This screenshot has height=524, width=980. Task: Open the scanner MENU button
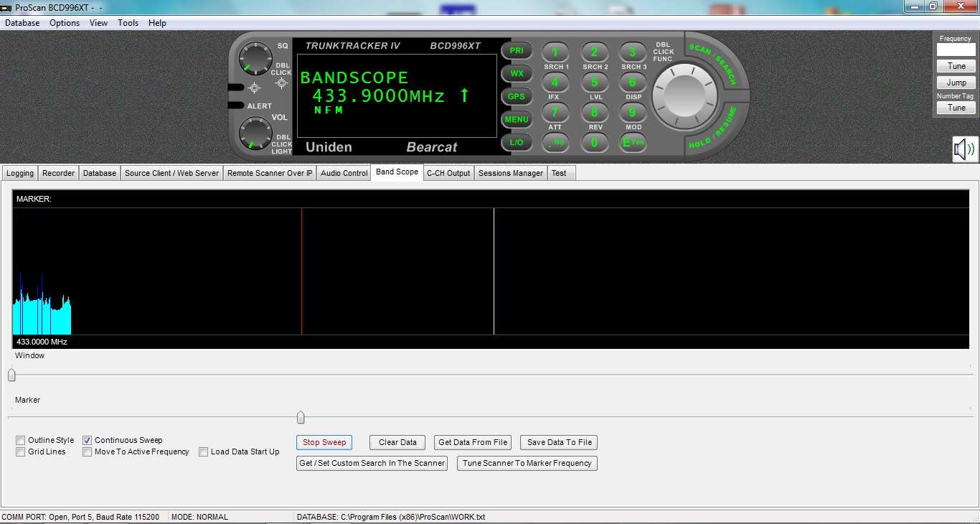coord(517,120)
